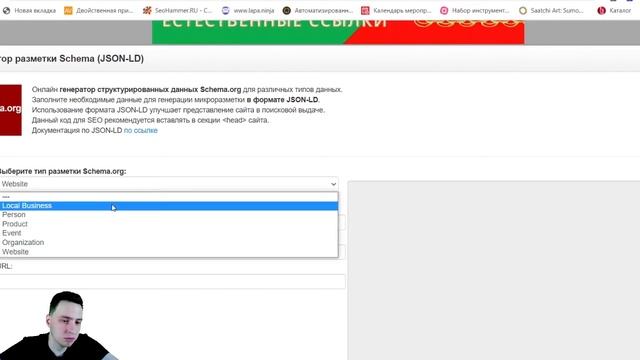This screenshot has height=360, width=640.
Task: Open the JSON-LD documentation link
Action: point(140,131)
